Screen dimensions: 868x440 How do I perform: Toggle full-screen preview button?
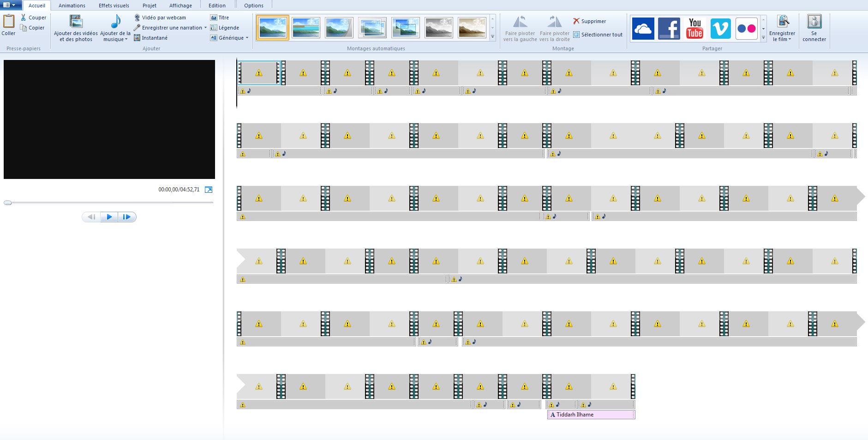(209, 190)
